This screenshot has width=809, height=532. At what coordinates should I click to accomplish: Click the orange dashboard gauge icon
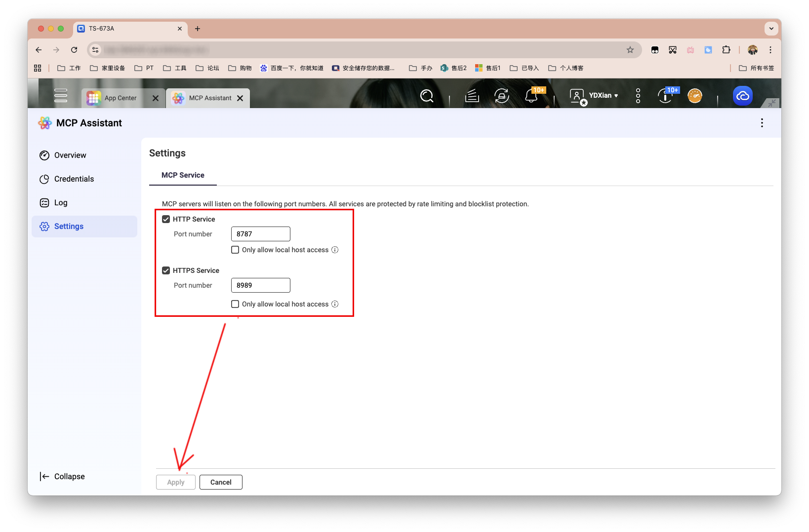click(695, 96)
